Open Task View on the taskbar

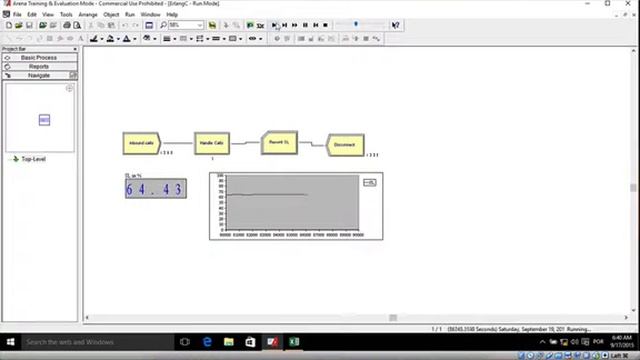(184, 342)
